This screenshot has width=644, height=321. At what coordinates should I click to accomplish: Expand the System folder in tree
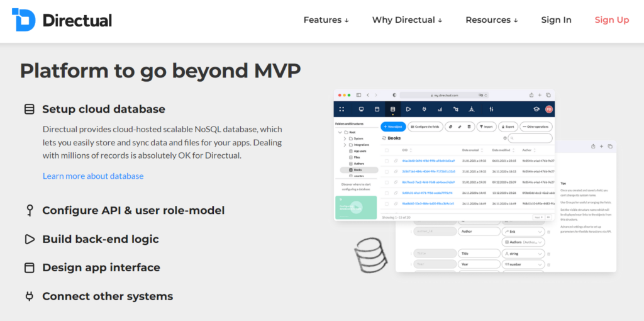pyautogui.click(x=345, y=139)
